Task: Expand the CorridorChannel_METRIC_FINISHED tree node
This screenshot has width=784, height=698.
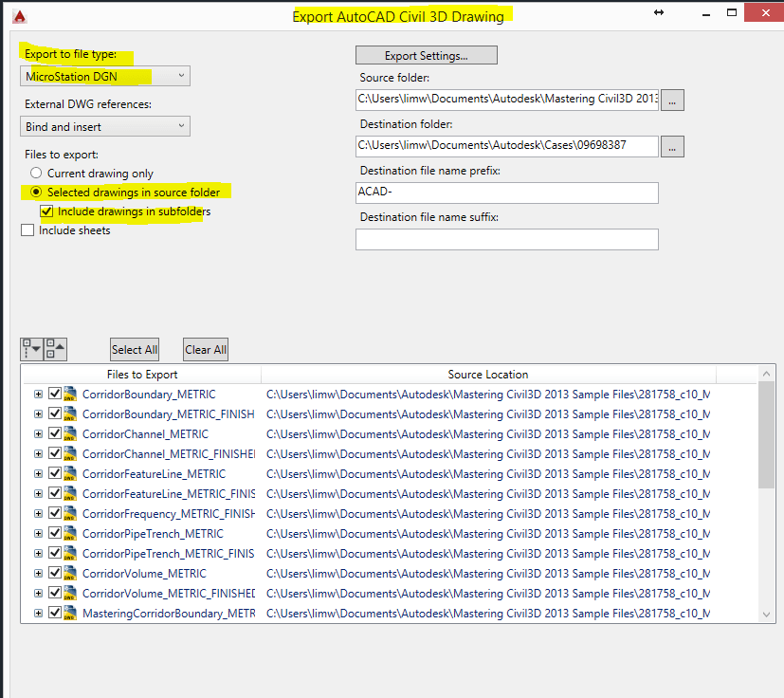Action: 38,454
